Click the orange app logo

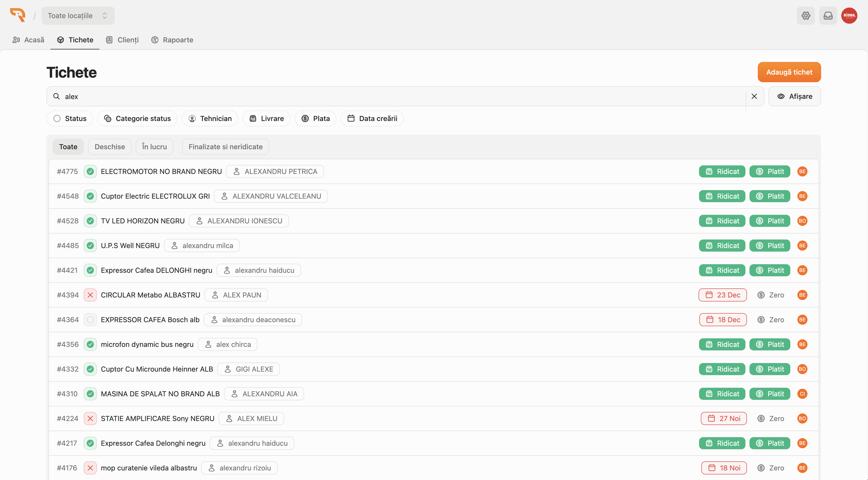(18, 15)
